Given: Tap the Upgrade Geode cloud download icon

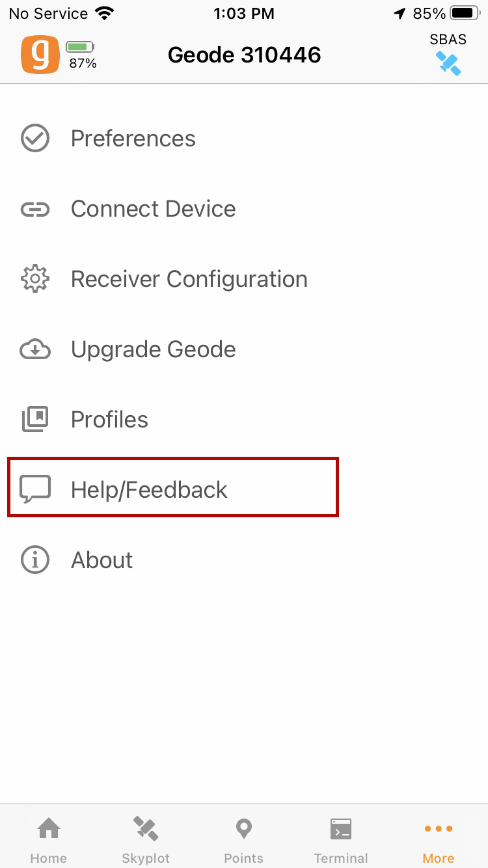Looking at the screenshot, I should [35, 349].
